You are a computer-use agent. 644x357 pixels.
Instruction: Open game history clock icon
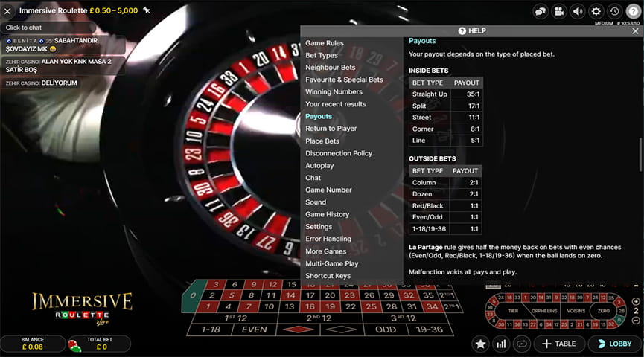click(x=614, y=11)
